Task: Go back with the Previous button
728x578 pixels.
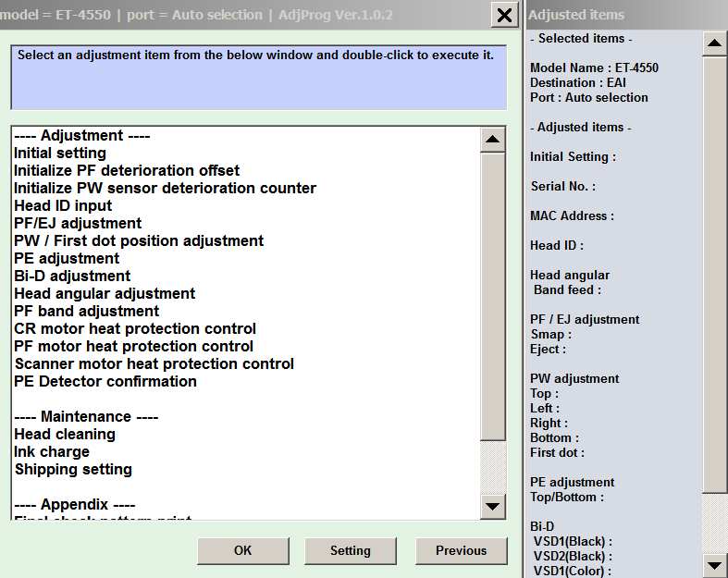Action: [x=461, y=550]
